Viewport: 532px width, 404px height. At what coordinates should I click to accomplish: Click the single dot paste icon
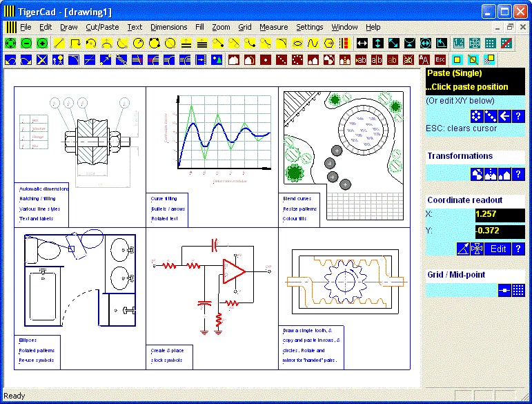(x=266, y=60)
